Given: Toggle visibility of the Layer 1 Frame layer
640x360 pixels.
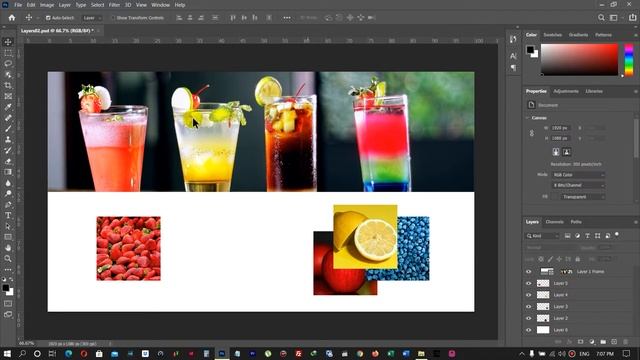Looking at the screenshot, I should (529, 271).
